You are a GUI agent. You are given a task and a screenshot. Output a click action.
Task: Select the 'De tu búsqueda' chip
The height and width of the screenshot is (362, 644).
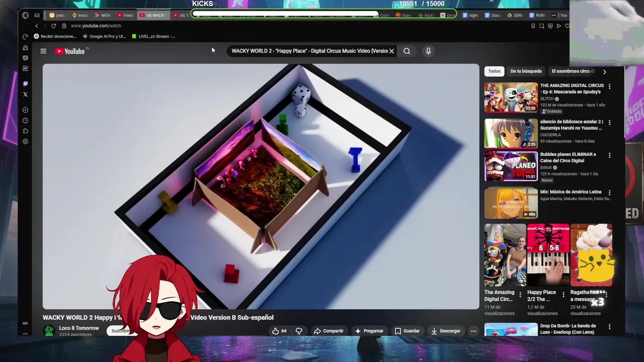click(526, 71)
